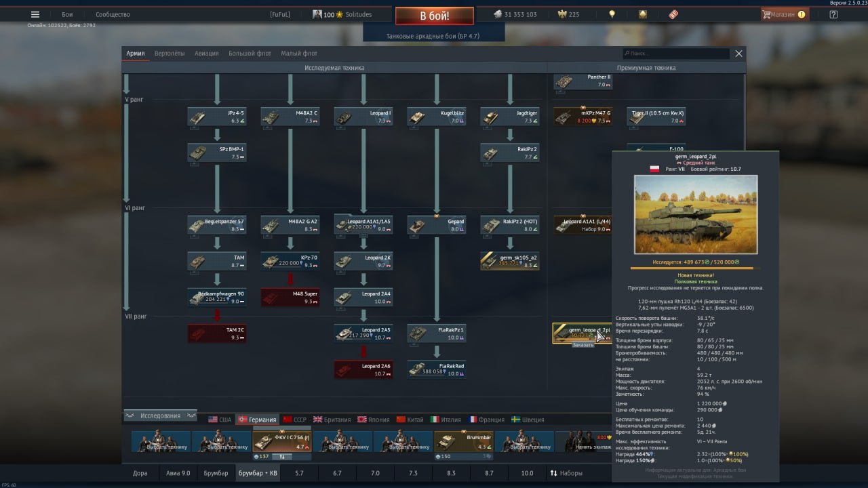Click game mode Танковые аркадные бои
This screenshot has height=488, width=868.
tap(433, 36)
